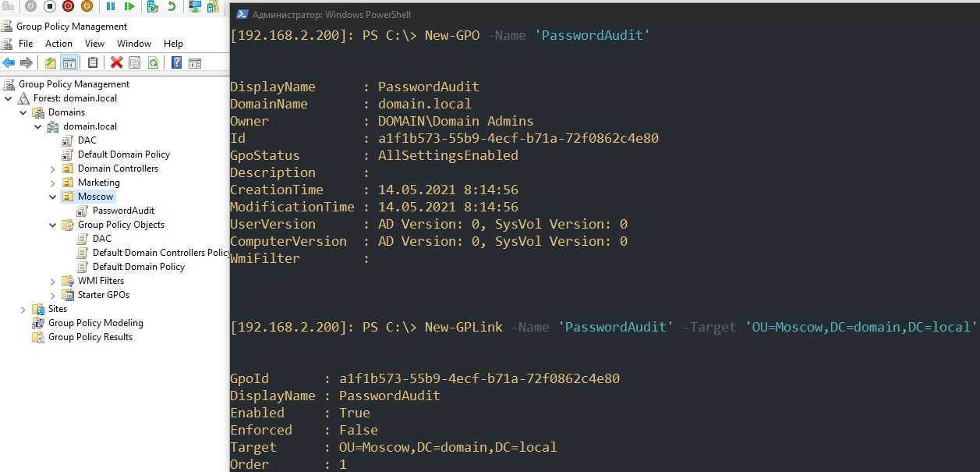Click the green Refresh toolbar icon

tap(154, 63)
